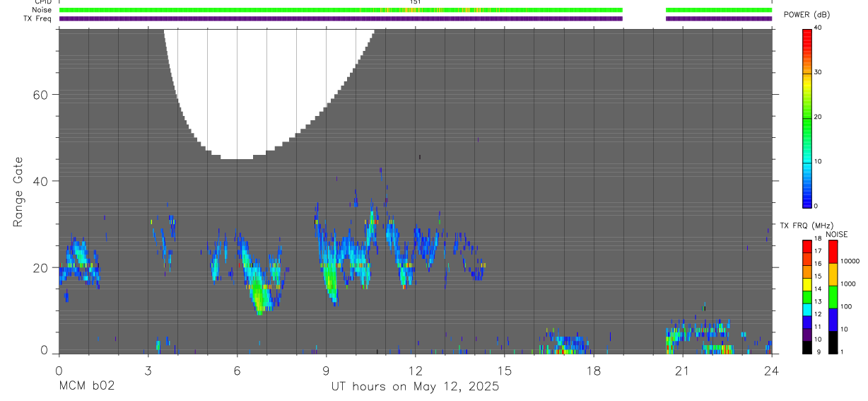Click the '30' label on the POWER colorbar
Image resolution: width=868 pixels, height=401 pixels.
click(819, 72)
